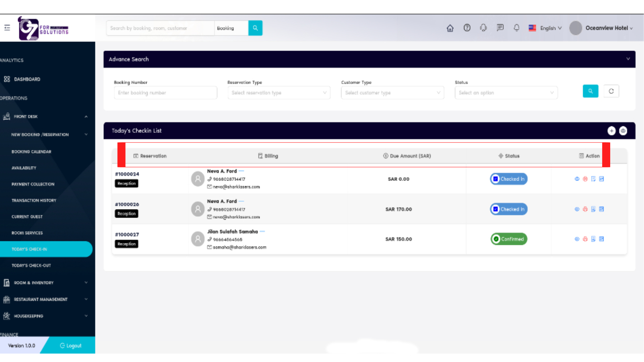Open the help question mark icon
Screen dimensions: 644x362
[x=467, y=28]
